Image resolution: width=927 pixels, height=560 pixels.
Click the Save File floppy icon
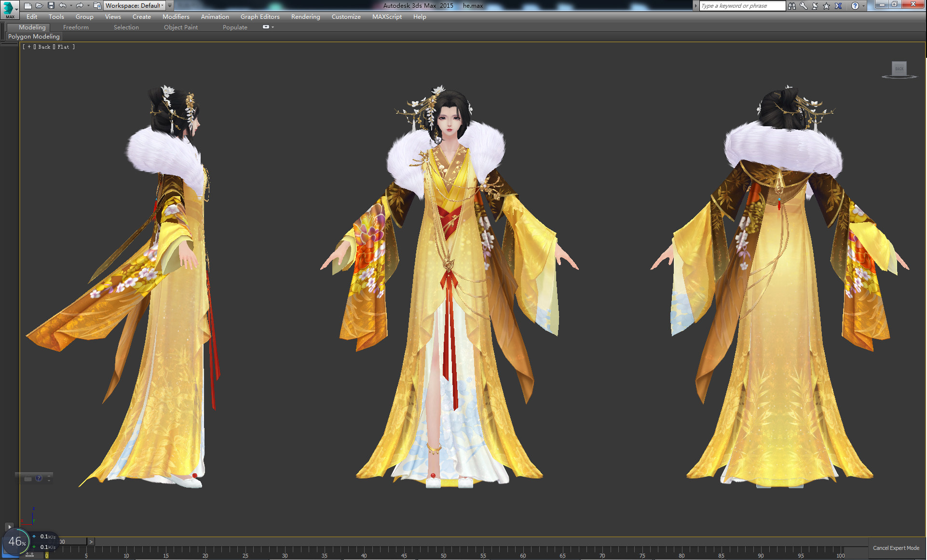[x=51, y=6]
